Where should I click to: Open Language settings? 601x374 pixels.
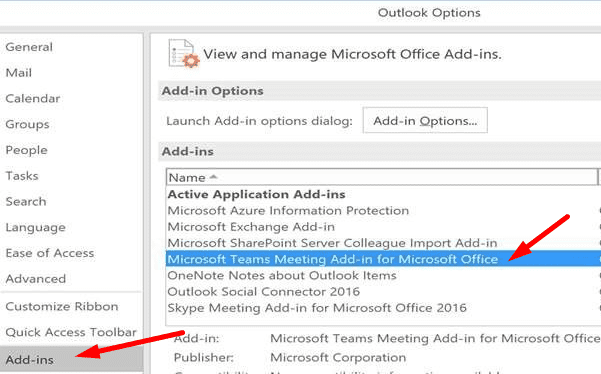[36, 228]
